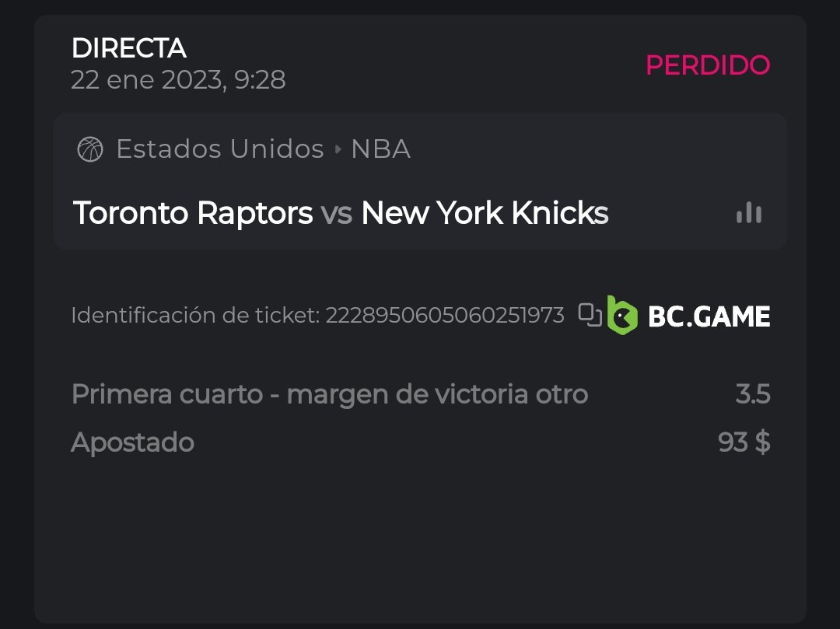Viewport: 840px width, 629px height.
Task: Click the arrow between Estados Unidos and NBA
Action: pos(338,149)
